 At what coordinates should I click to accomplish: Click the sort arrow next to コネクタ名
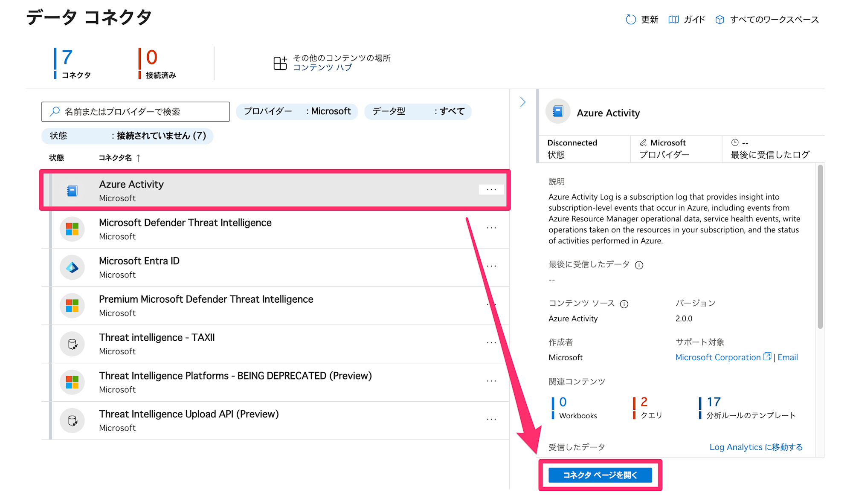click(x=138, y=158)
